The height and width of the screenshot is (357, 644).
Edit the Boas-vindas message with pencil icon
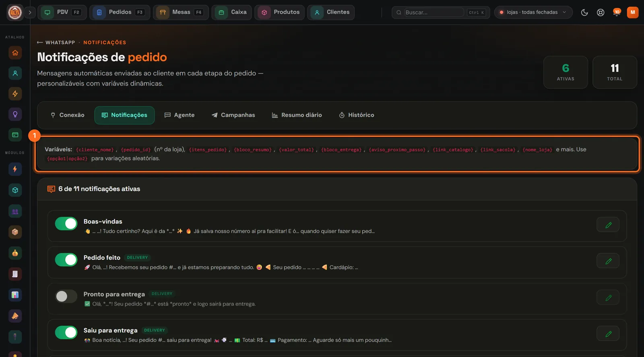click(x=608, y=225)
